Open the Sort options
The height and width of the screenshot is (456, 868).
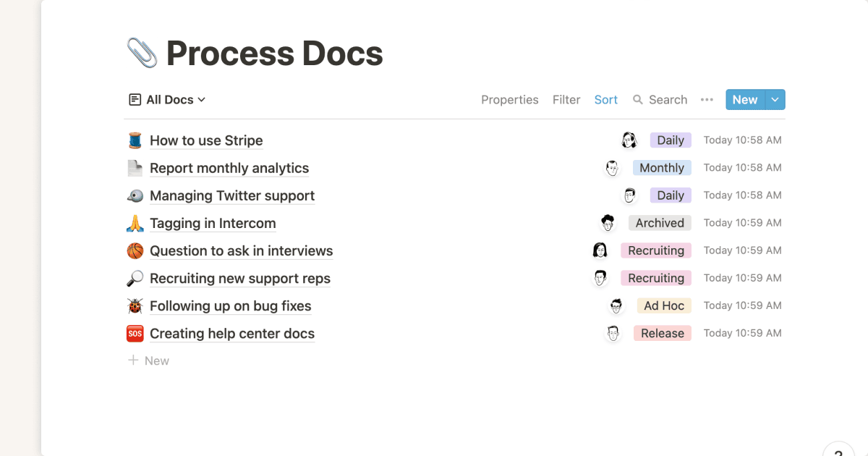[605, 100]
